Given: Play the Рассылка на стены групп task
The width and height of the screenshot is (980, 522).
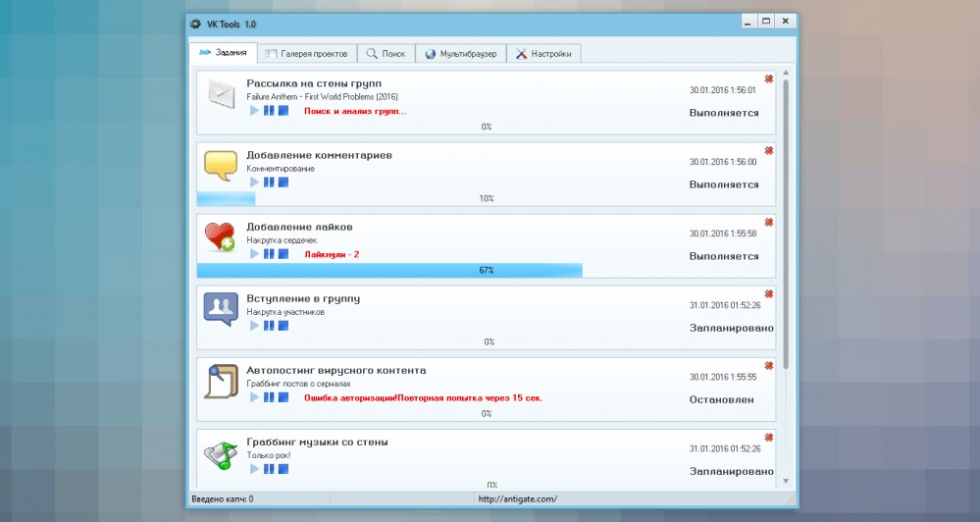Looking at the screenshot, I should coord(254,111).
